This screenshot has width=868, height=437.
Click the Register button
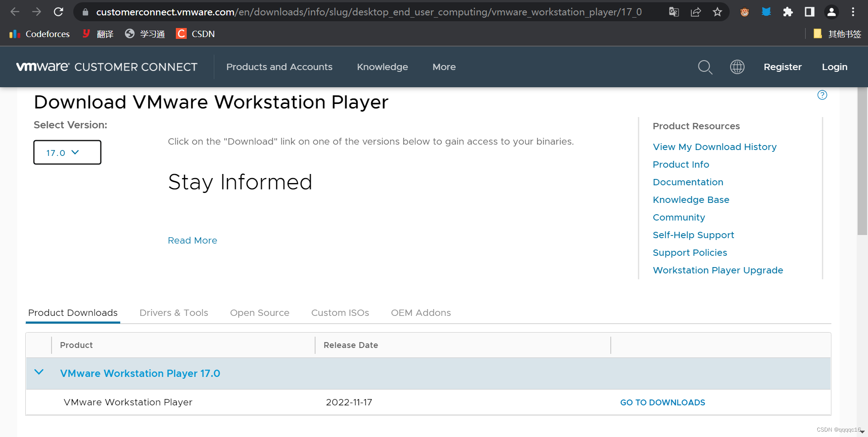783,67
